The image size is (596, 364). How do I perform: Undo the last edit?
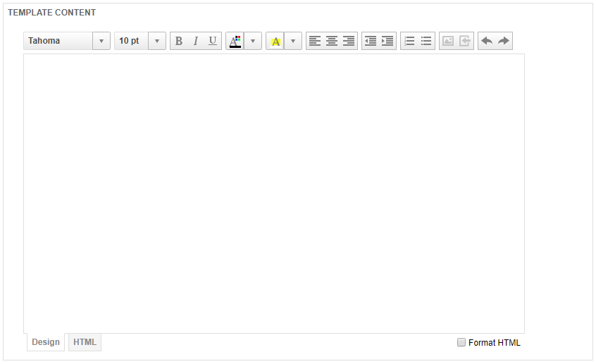click(487, 41)
